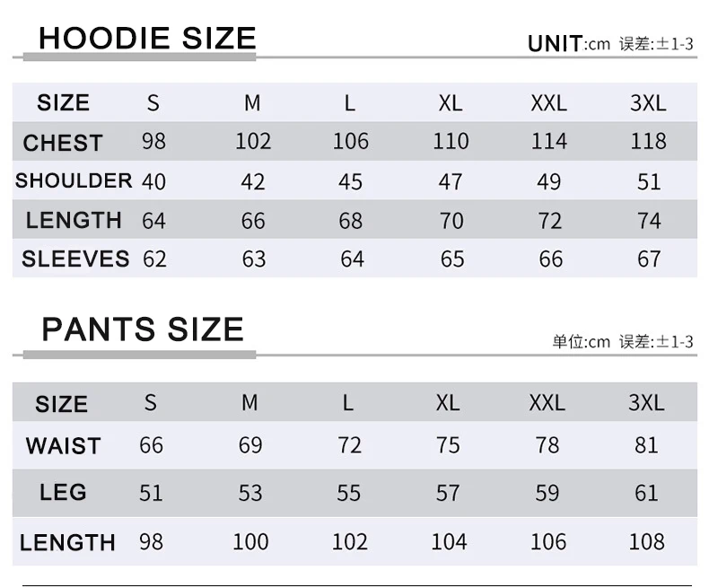The image size is (709, 588).
Task: Click the PANTS SIZE heading
Action: pos(143,329)
